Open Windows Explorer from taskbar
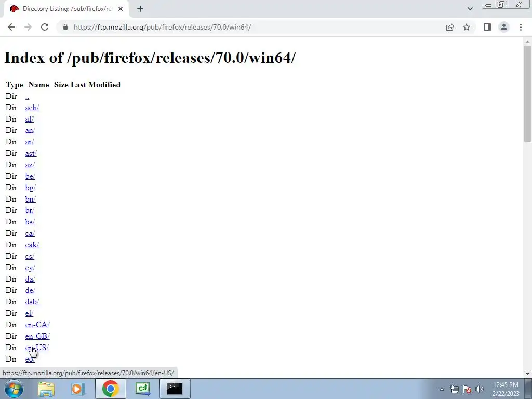This screenshot has height=399, width=532. click(46, 389)
